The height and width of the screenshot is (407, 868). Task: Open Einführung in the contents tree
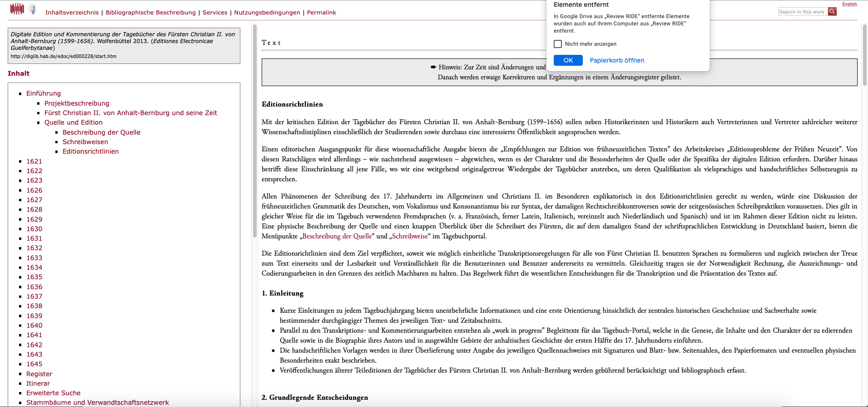tap(44, 93)
